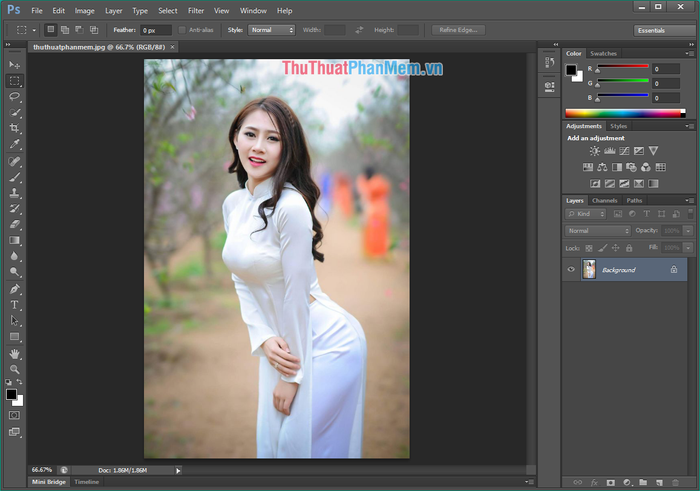Select the Move tool
700x491 pixels.
pyautogui.click(x=14, y=65)
